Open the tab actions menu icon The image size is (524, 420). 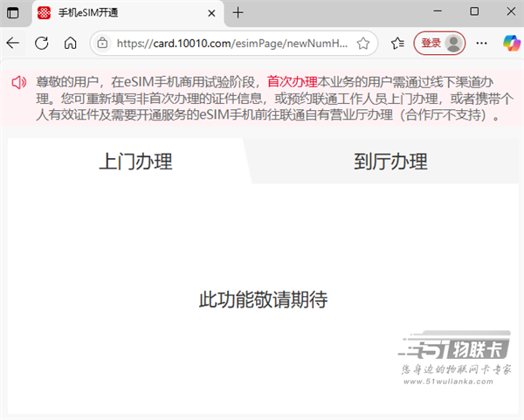click(13, 13)
